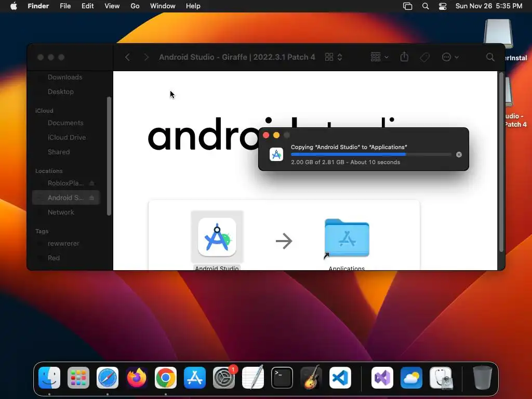Open GarageBand in the Dock
532x399 pixels.
tap(311, 378)
